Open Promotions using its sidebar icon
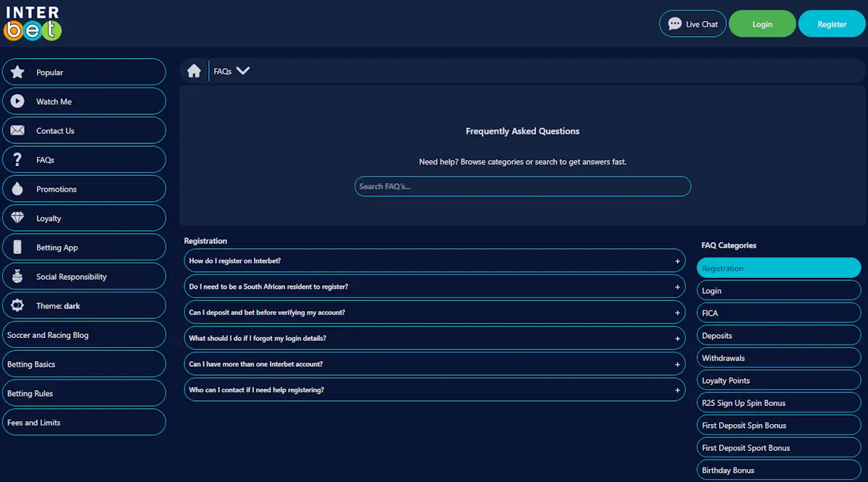The height and width of the screenshot is (482, 868). [17, 188]
